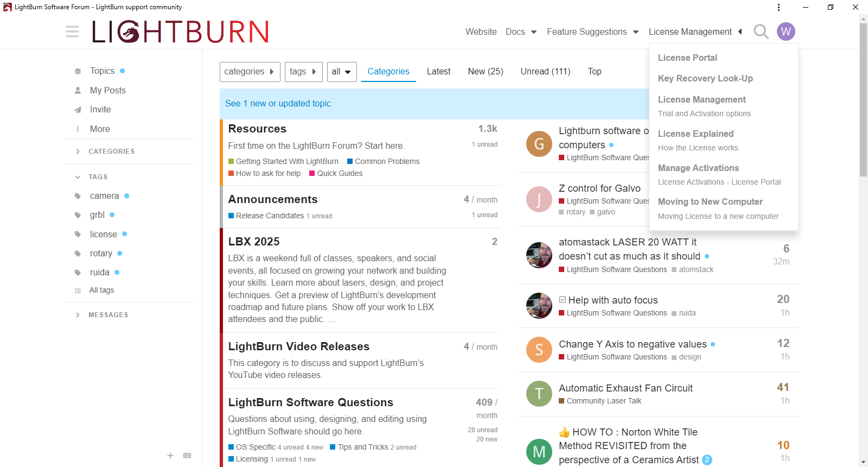Click the vertical page scrollbar
868x467 pixels.
coord(863,100)
